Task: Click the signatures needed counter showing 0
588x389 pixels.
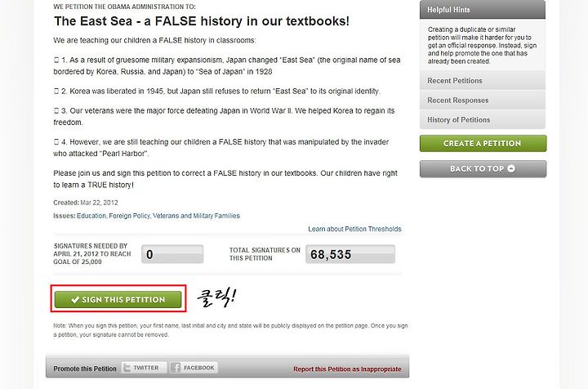Action: click(172, 254)
